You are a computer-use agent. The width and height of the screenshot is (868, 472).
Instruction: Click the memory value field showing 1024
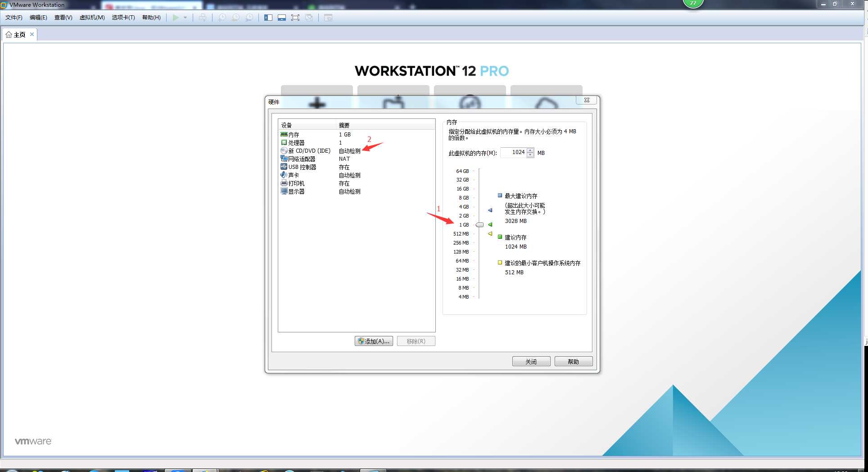point(513,152)
